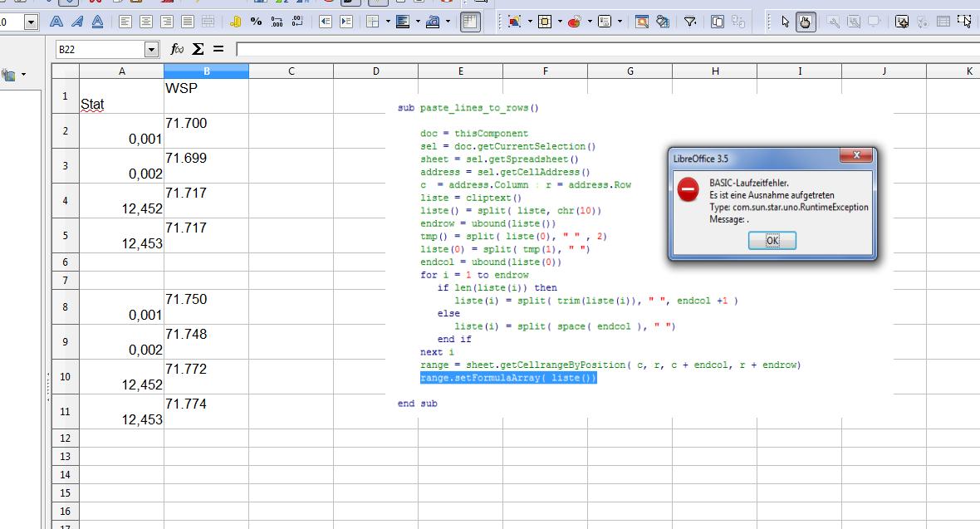Click cell containing 'WSP'
This screenshot has width=980, height=529.
206,96
